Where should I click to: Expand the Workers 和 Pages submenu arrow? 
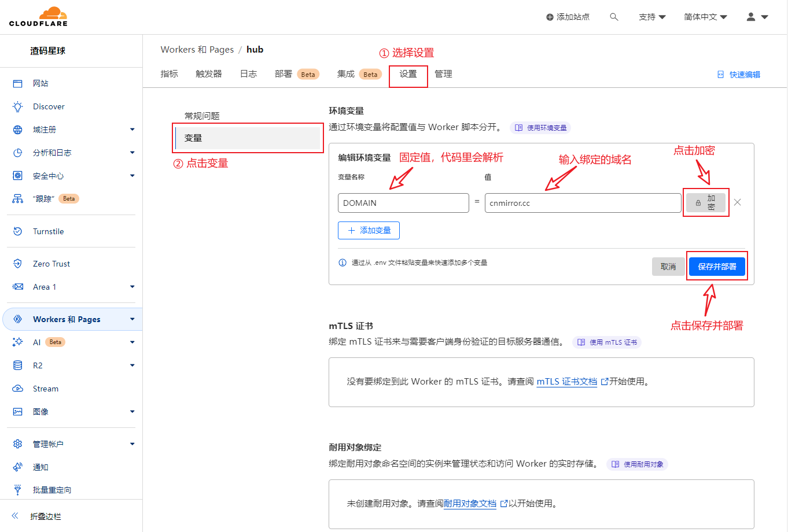[x=132, y=319]
